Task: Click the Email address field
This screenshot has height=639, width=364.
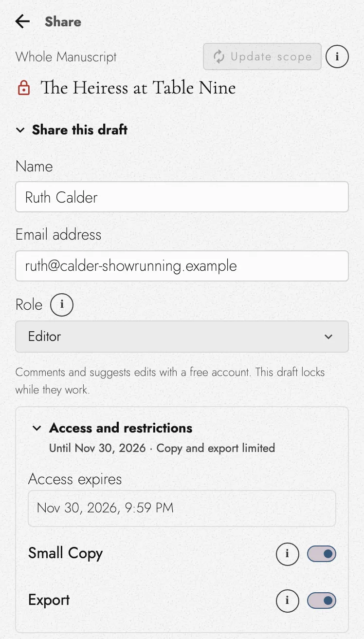Action: 182,266
